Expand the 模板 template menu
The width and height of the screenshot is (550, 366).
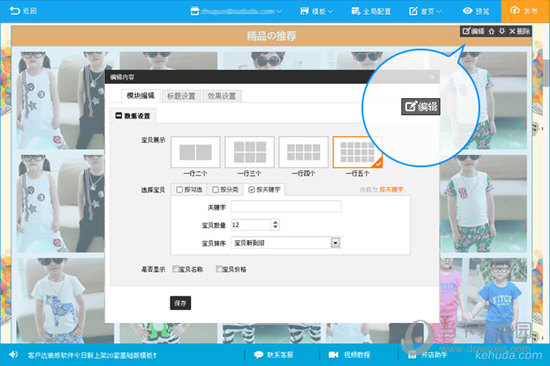coord(316,11)
